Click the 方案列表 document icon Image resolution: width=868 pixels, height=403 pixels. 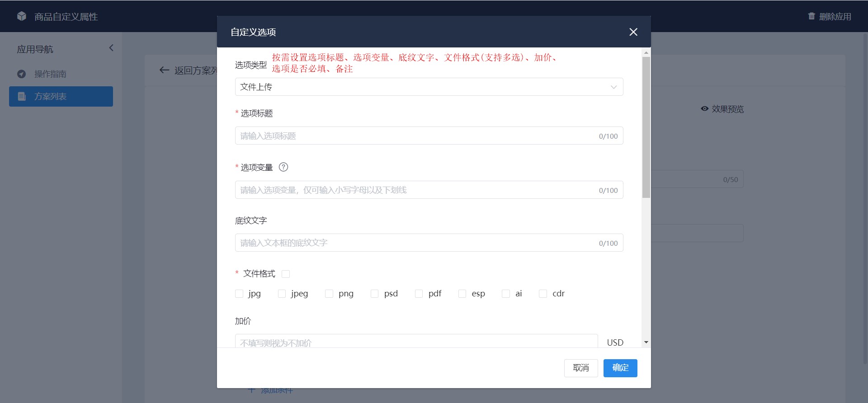(21, 96)
